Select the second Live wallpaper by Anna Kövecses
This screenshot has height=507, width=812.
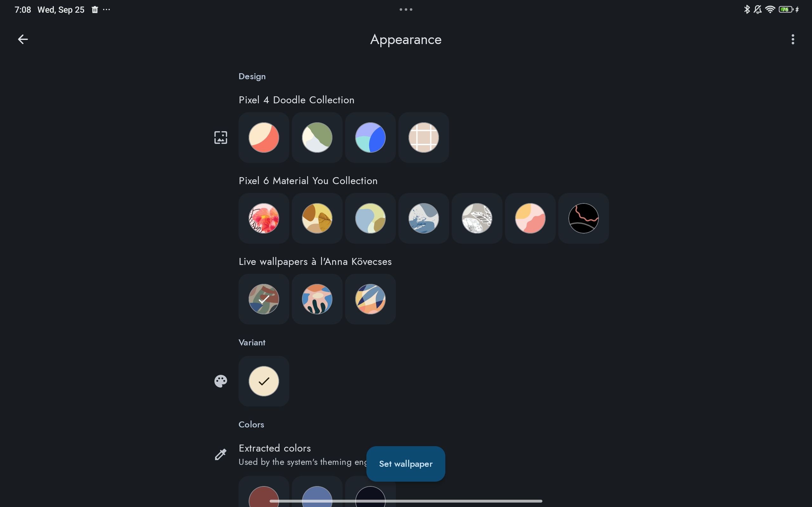click(x=317, y=298)
